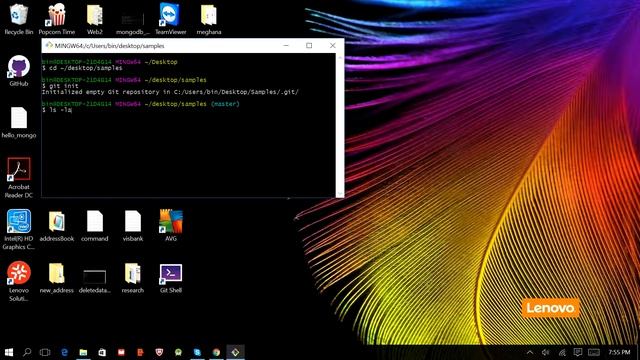Viewport: 640px width, 360px height.
Task: Select the GitHub desktop shortcut
Action: (x=19, y=71)
